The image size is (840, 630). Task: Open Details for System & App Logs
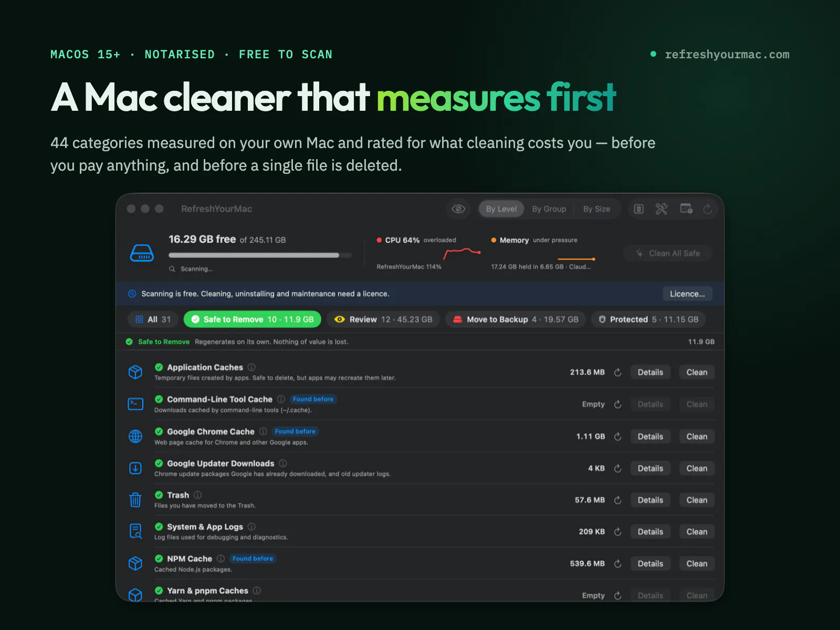point(650,532)
